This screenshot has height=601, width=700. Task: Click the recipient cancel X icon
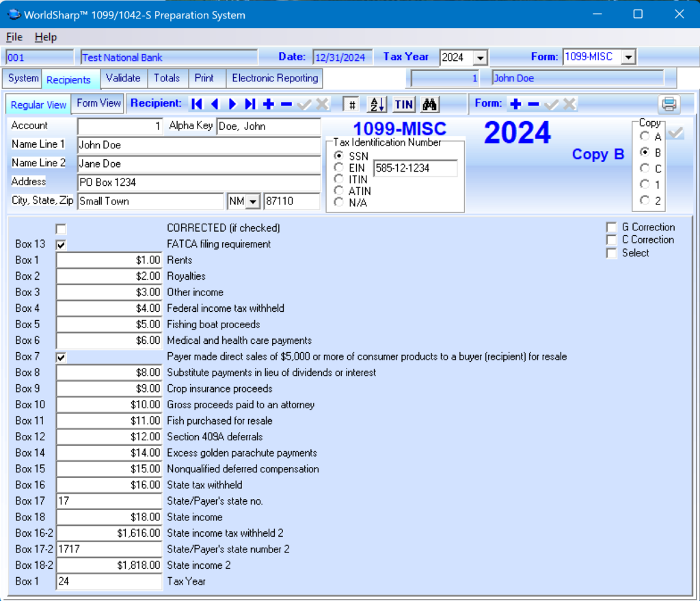pyautogui.click(x=322, y=104)
